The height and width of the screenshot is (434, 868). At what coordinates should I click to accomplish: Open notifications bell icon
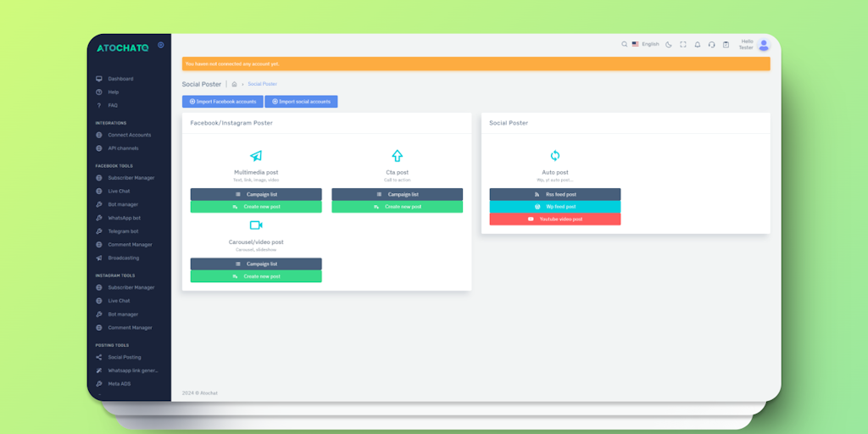(697, 44)
